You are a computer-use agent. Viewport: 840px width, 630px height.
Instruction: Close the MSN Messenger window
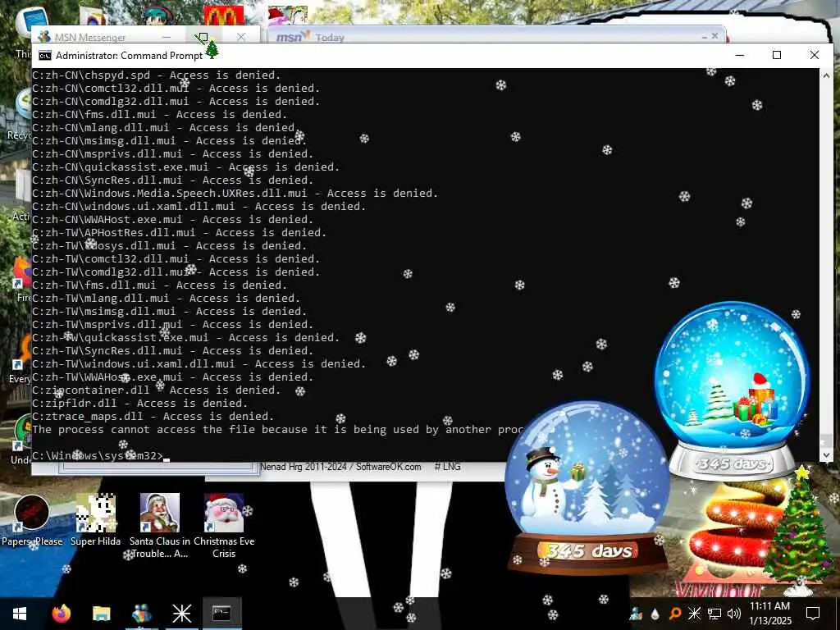[241, 36]
